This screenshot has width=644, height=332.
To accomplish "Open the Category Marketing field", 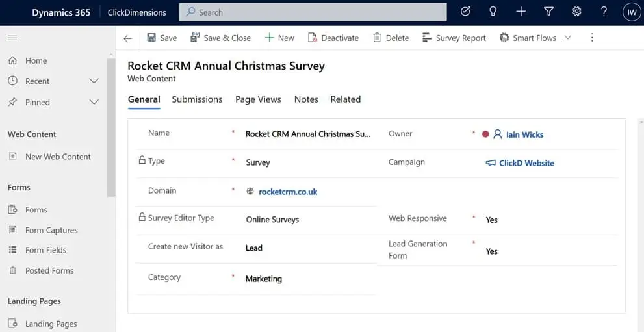I will (x=264, y=279).
